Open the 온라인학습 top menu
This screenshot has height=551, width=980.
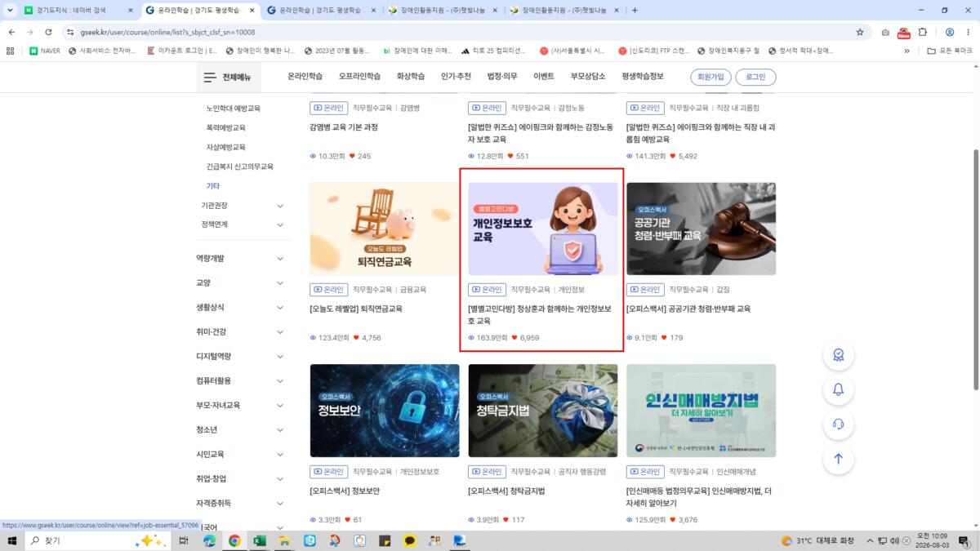305,77
